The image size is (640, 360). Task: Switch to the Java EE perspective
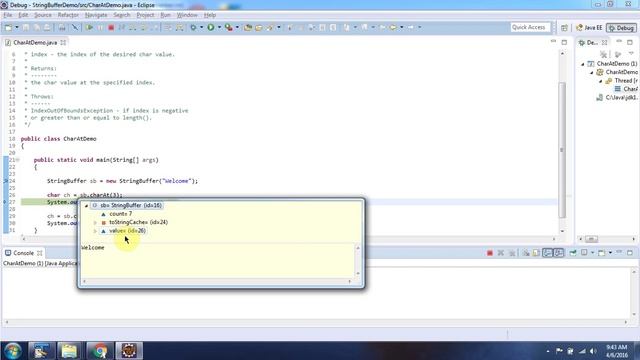pos(589,28)
